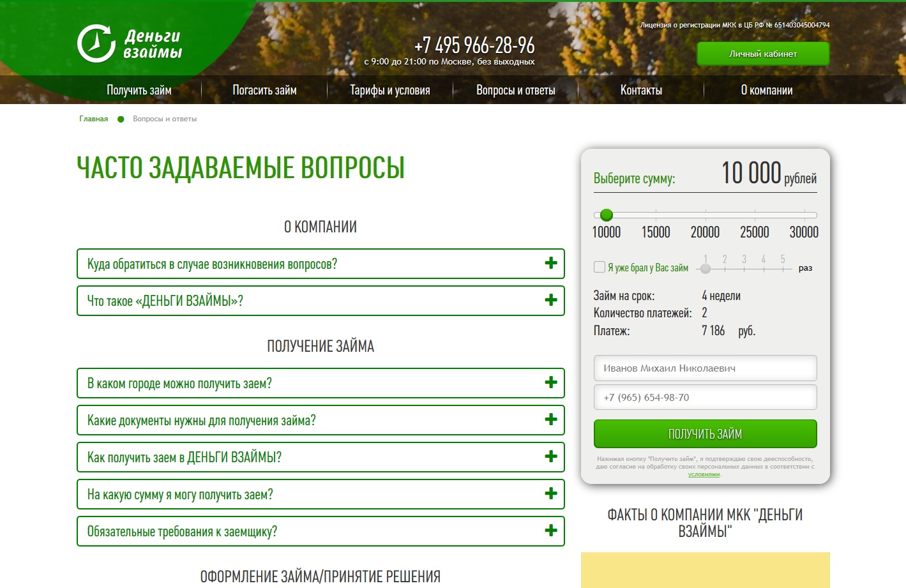Set loan amount slider to 20000 mark
Screen dimensions: 906x588
(705, 215)
